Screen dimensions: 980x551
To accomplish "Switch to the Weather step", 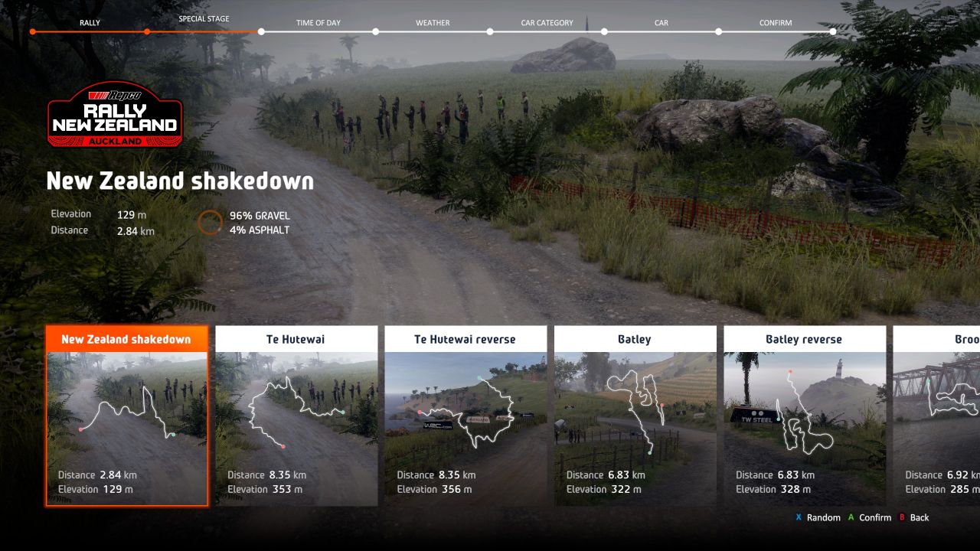I will tap(433, 23).
